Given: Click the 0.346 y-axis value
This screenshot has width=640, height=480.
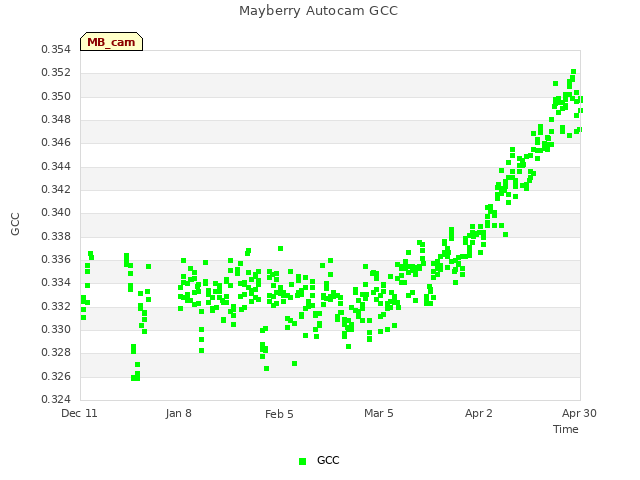Looking at the screenshot, I should [56, 143].
